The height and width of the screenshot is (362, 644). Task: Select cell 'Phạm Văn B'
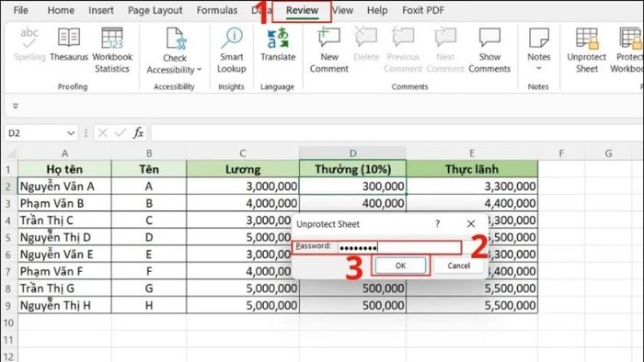tap(64, 203)
